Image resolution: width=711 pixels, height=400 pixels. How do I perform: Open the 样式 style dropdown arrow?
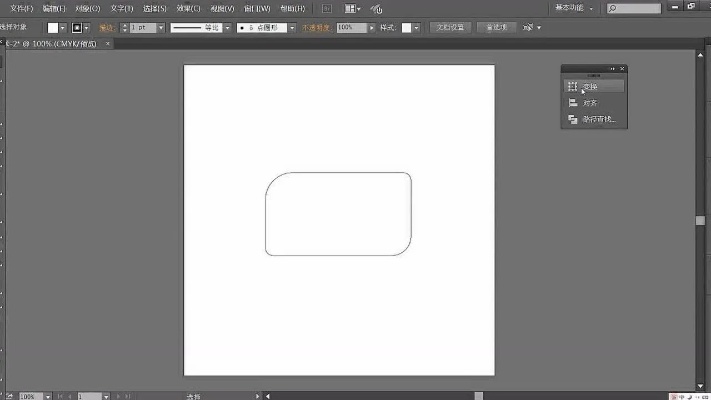(416, 28)
